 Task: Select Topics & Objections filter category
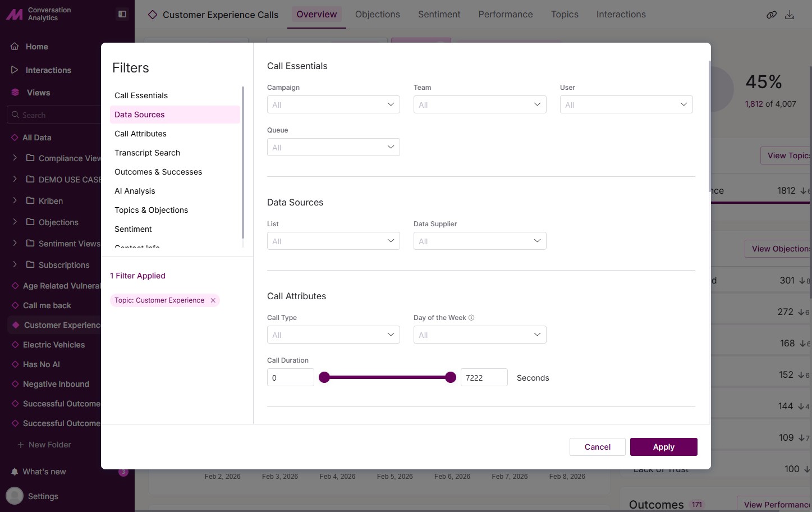coord(175,210)
